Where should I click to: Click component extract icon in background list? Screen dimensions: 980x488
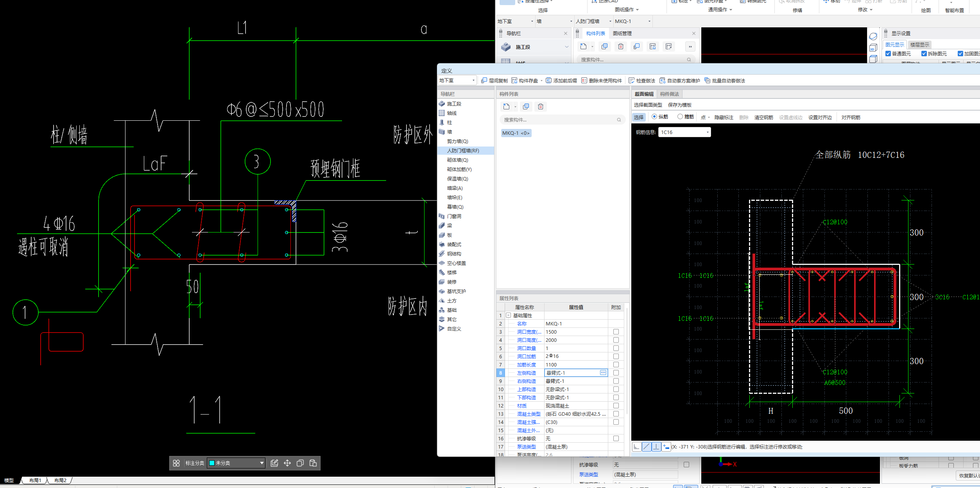pyautogui.click(x=668, y=46)
